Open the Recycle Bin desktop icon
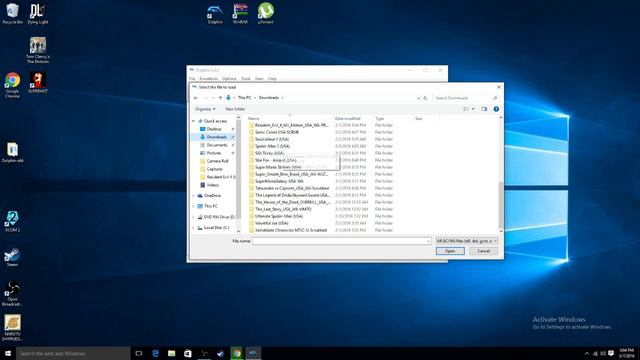This screenshot has height=360, width=640. coord(12,14)
